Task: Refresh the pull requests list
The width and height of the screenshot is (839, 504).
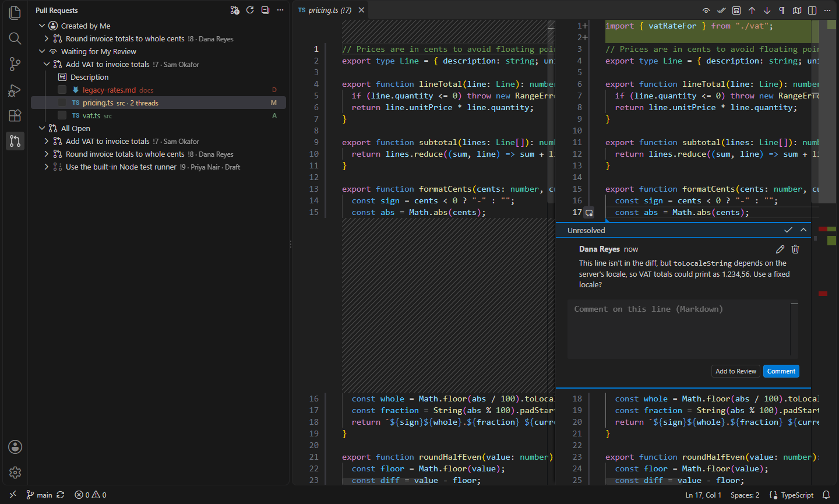Action: tap(250, 10)
